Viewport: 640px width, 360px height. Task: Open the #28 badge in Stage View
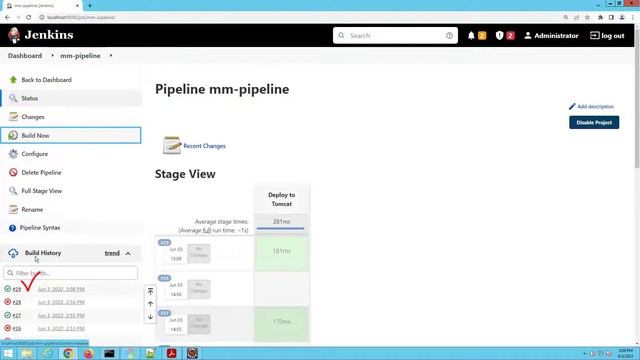pyautogui.click(x=164, y=278)
